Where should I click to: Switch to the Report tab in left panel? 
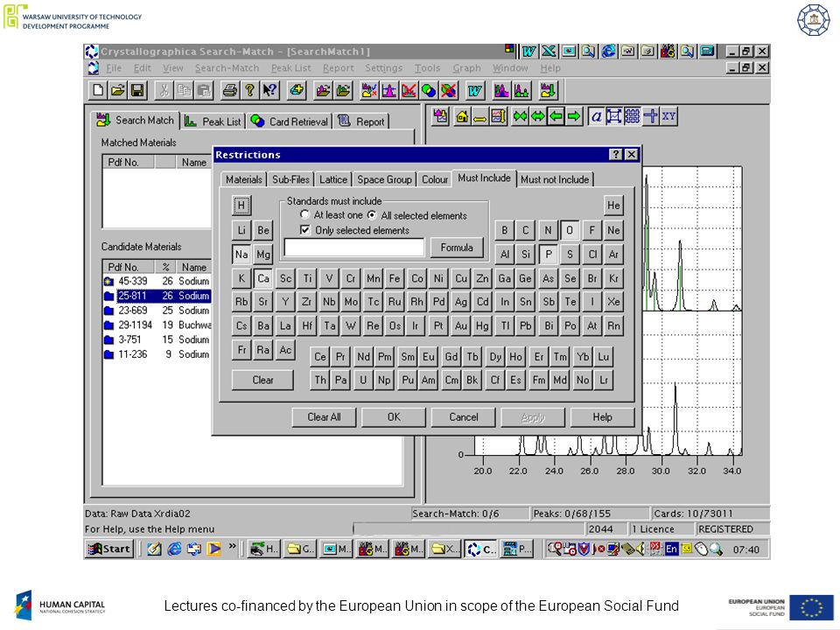point(361,122)
